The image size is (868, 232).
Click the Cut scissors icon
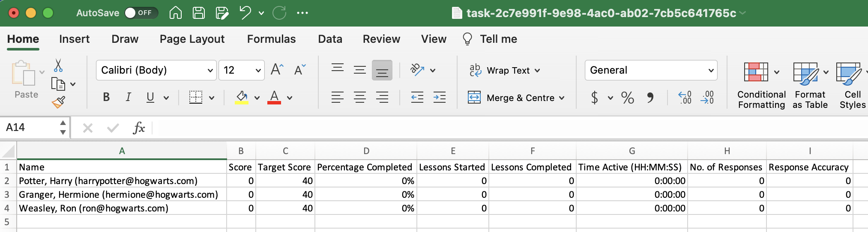pos(58,65)
